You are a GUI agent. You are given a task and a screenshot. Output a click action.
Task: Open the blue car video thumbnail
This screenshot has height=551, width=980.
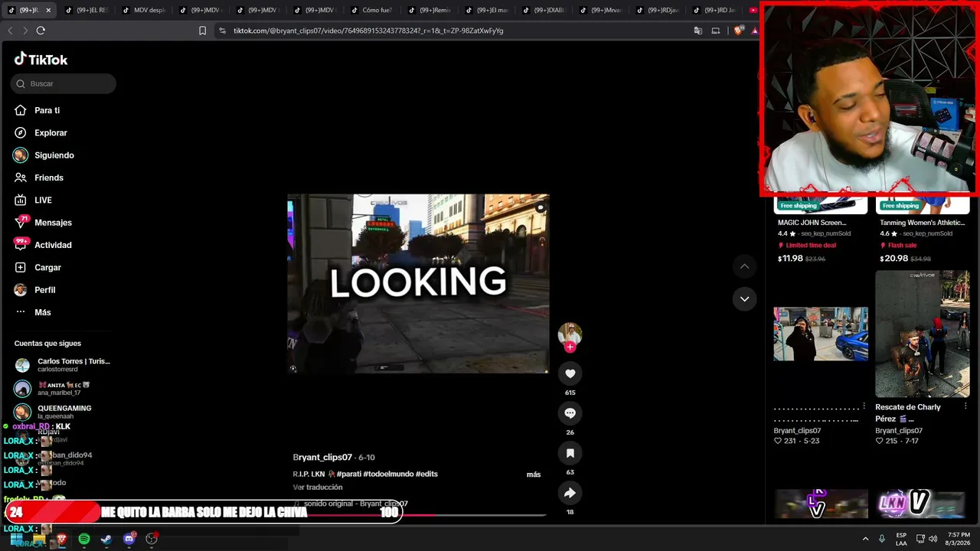coord(821,334)
